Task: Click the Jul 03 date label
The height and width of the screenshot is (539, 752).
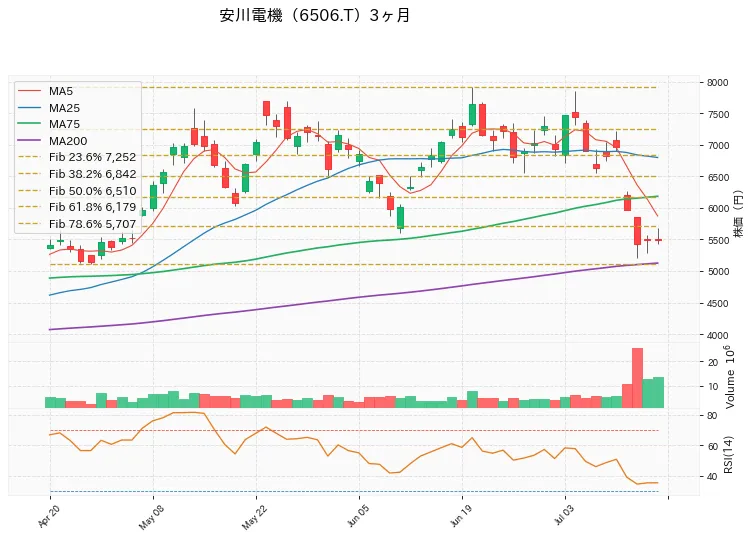Action: click(x=564, y=515)
